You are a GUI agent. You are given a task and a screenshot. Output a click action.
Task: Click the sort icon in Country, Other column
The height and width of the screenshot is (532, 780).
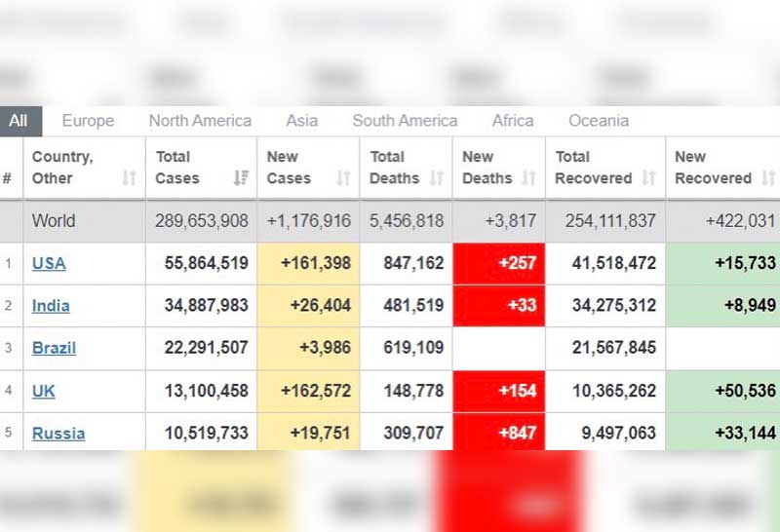[129, 178]
